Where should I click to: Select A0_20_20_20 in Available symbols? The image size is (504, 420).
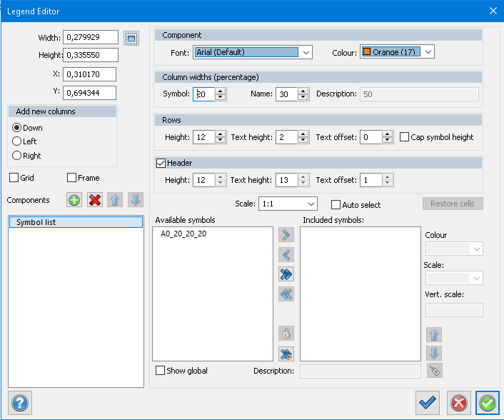(183, 234)
